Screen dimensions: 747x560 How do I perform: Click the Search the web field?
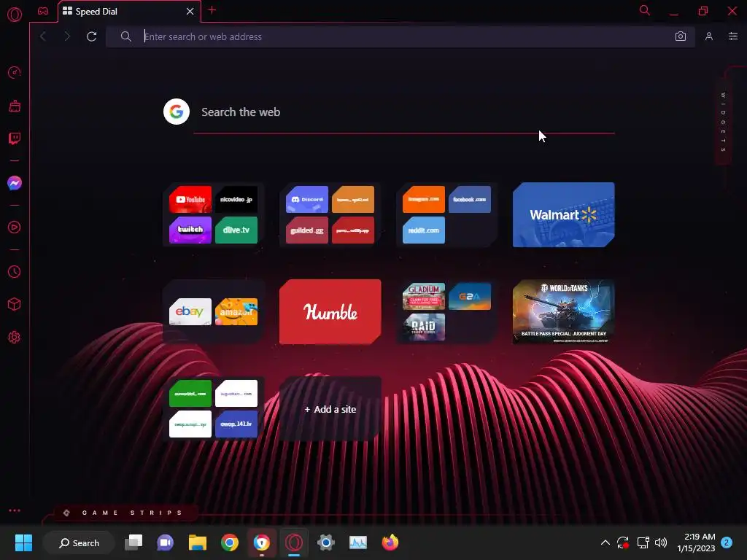(x=404, y=112)
